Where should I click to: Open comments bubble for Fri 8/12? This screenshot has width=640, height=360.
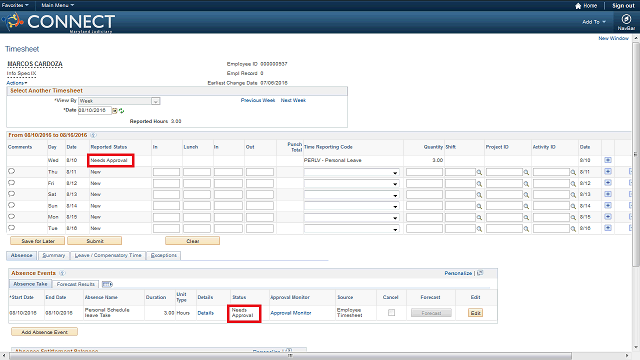pos(11,183)
